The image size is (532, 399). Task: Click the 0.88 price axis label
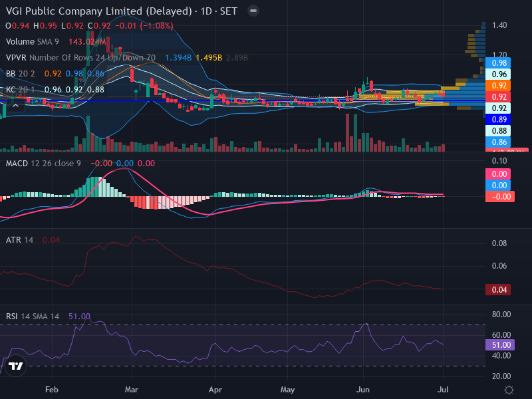pyautogui.click(x=498, y=130)
